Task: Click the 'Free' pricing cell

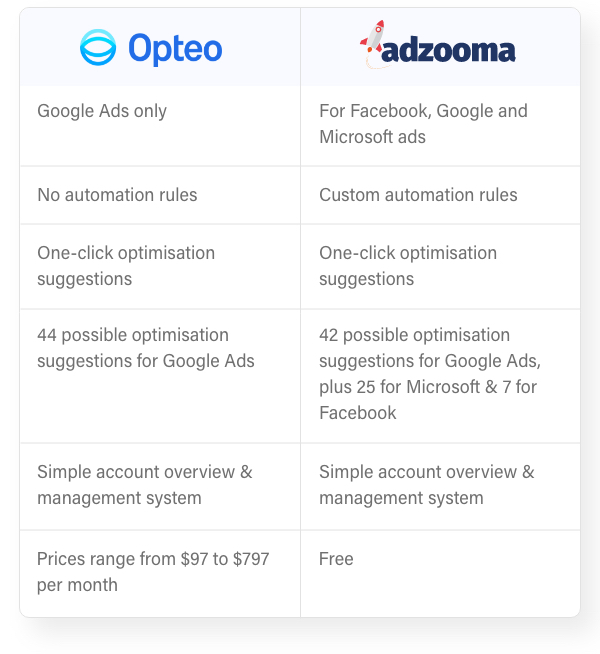Action: click(x=440, y=574)
